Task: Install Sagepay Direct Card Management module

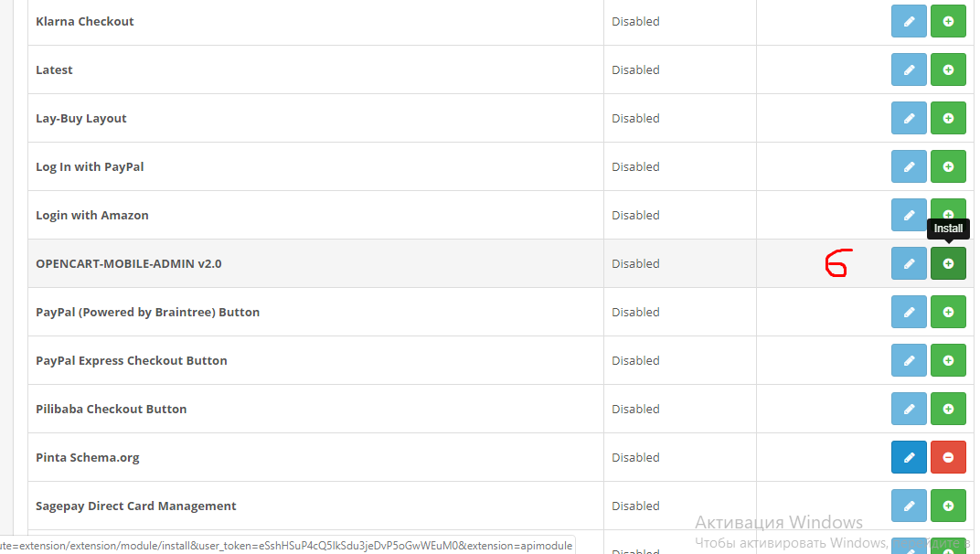Action: point(948,506)
